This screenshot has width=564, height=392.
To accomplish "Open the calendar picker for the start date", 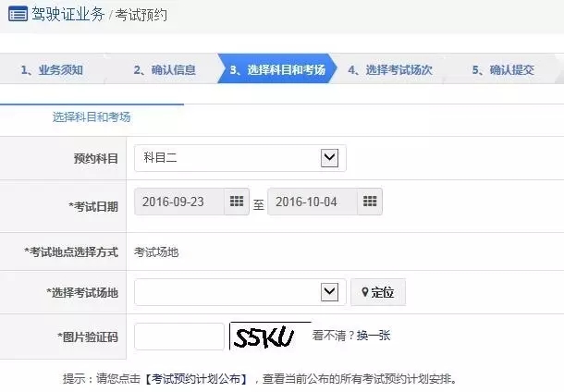I will tap(237, 202).
